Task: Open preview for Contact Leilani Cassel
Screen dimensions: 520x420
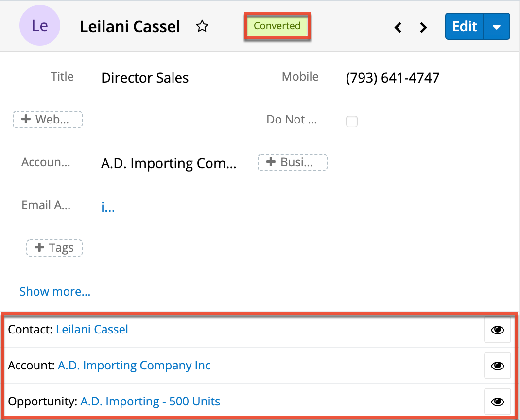Action: [497, 330]
